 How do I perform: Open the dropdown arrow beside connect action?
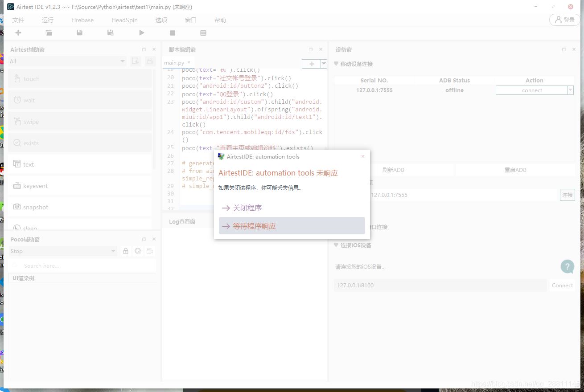click(570, 90)
